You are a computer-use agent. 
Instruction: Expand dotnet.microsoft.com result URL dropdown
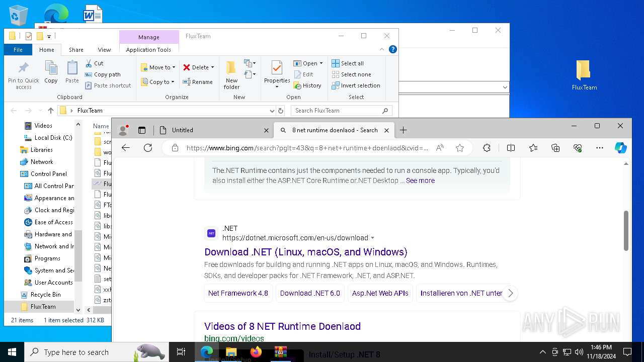(x=373, y=238)
